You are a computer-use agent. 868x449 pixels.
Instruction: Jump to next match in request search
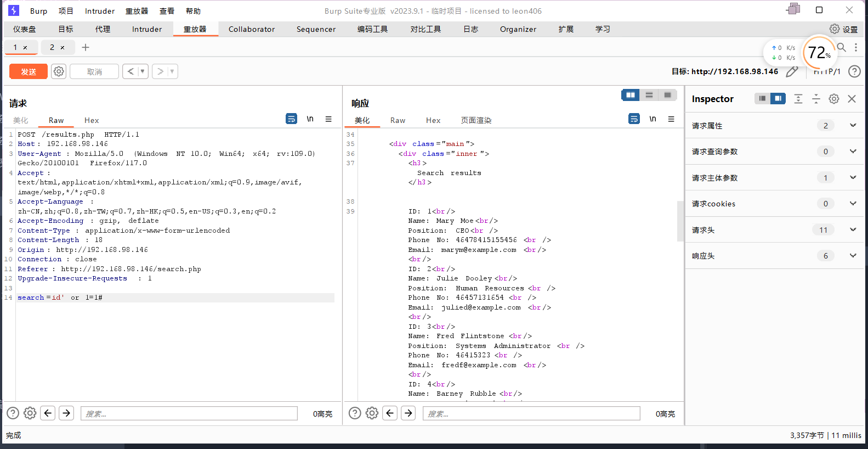click(x=66, y=413)
